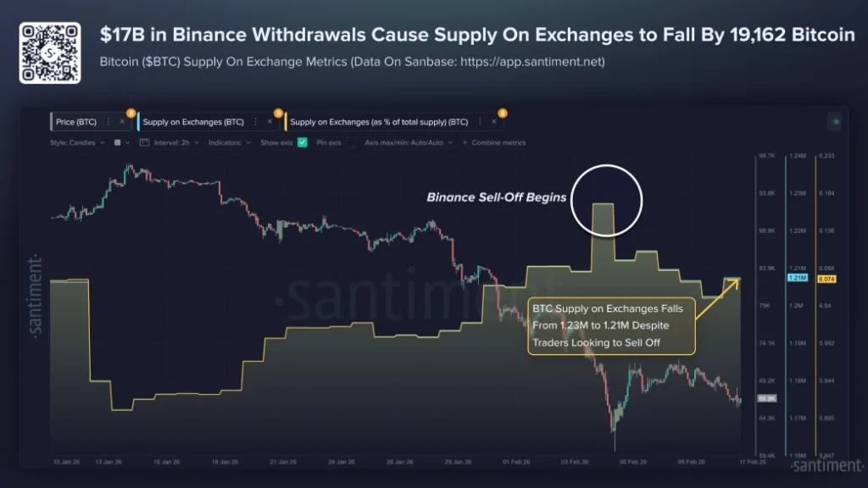
Task: Open the Price (BTC) tab options menu
Action: (x=108, y=121)
